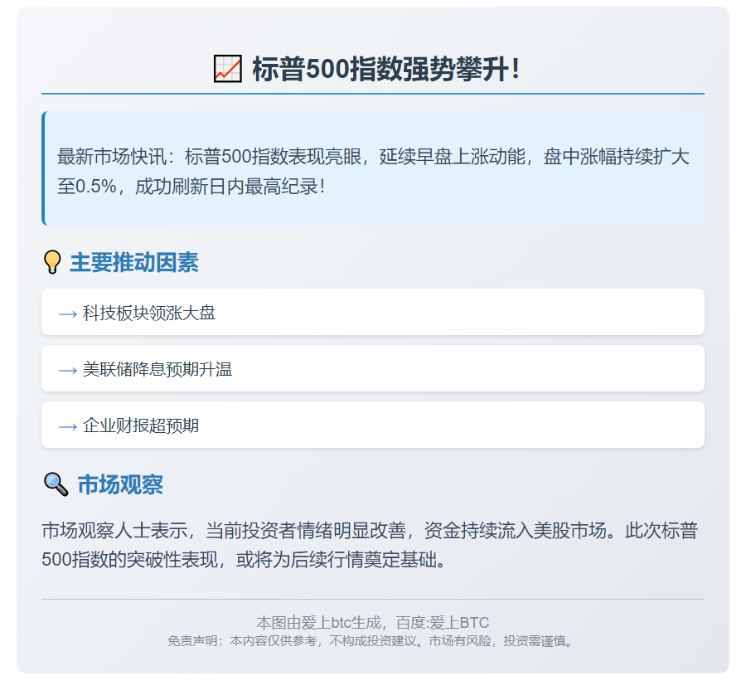This screenshot has height=700, width=746.
Task: Click the 主要推动因素 section heading
Action: [x=133, y=263]
